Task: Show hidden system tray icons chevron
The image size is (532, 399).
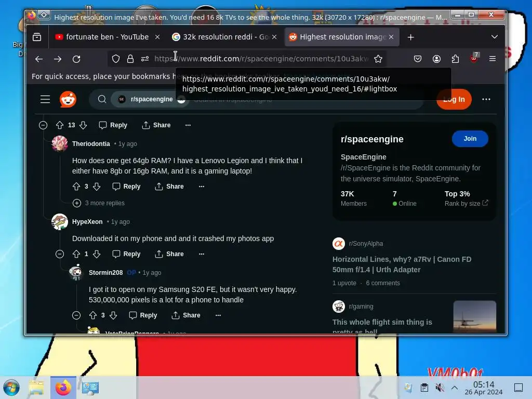Action: pyautogui.click(x=455, y=388)
